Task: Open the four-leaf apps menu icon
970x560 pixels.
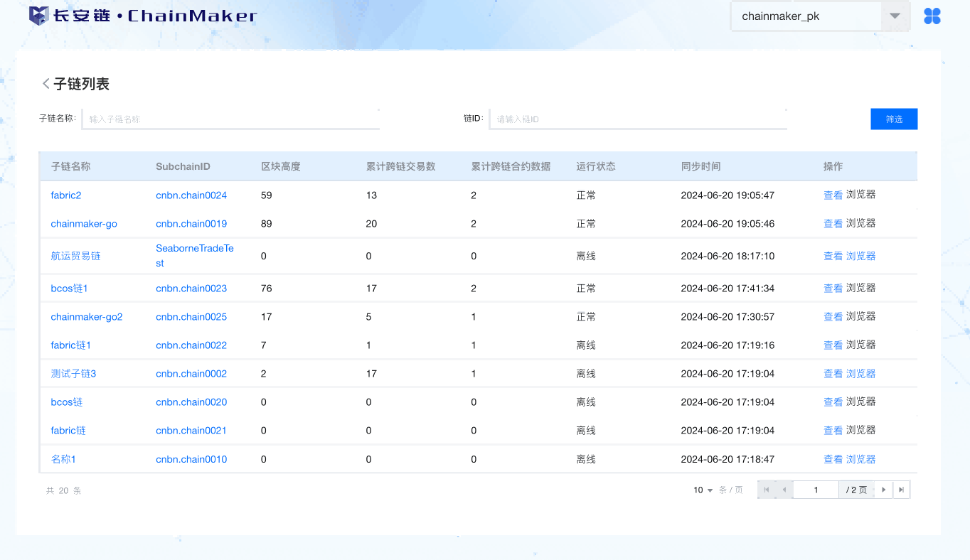Action: pyautogui.click(x=932, y=16)
